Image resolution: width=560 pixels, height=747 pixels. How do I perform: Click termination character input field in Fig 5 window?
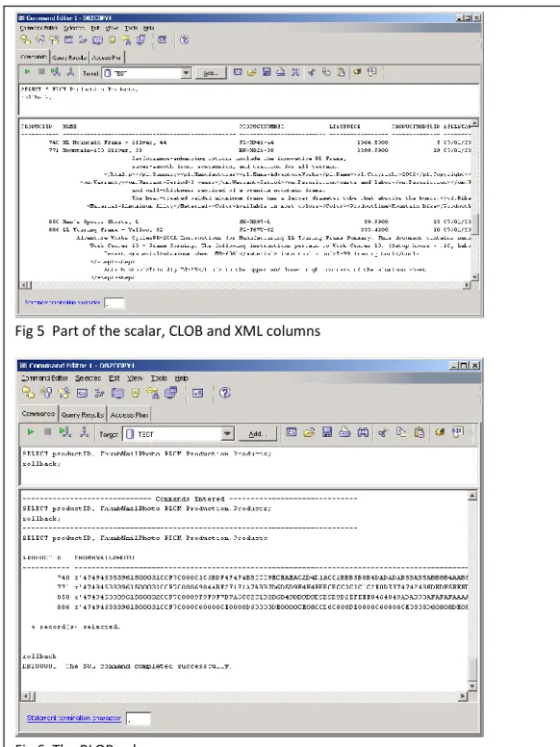pos(115,303)
